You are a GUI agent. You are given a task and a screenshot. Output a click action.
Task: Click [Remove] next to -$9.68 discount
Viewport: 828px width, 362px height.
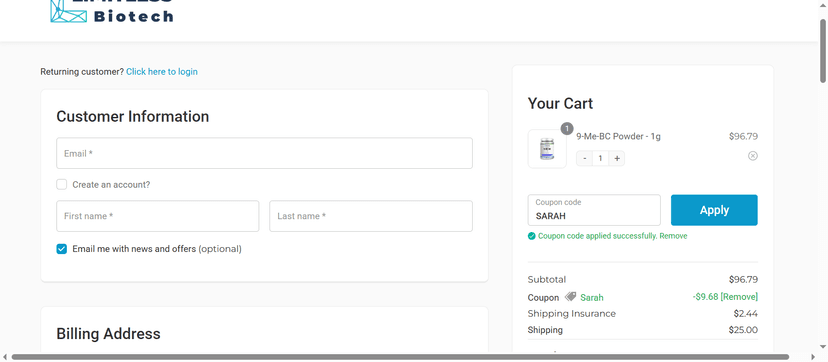[x=739, y=297]
